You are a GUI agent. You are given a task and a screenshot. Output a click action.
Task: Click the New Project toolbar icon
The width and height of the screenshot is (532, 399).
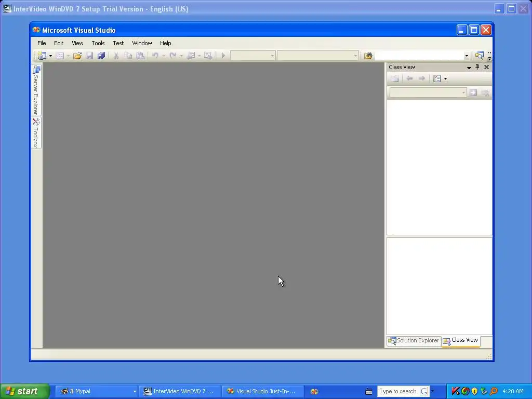(x=42, y=56)
